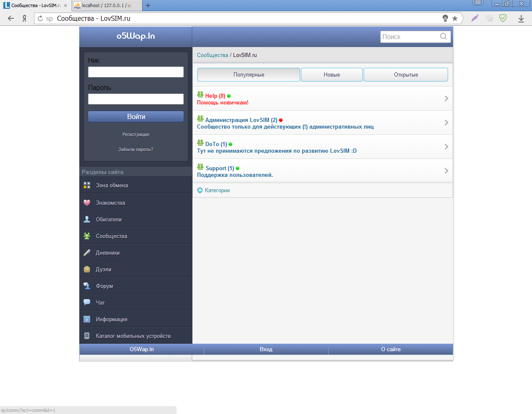The image size is (532, 414).
Task: Expand the Администрация LovSIM row arrow
Action: [446, 123]
